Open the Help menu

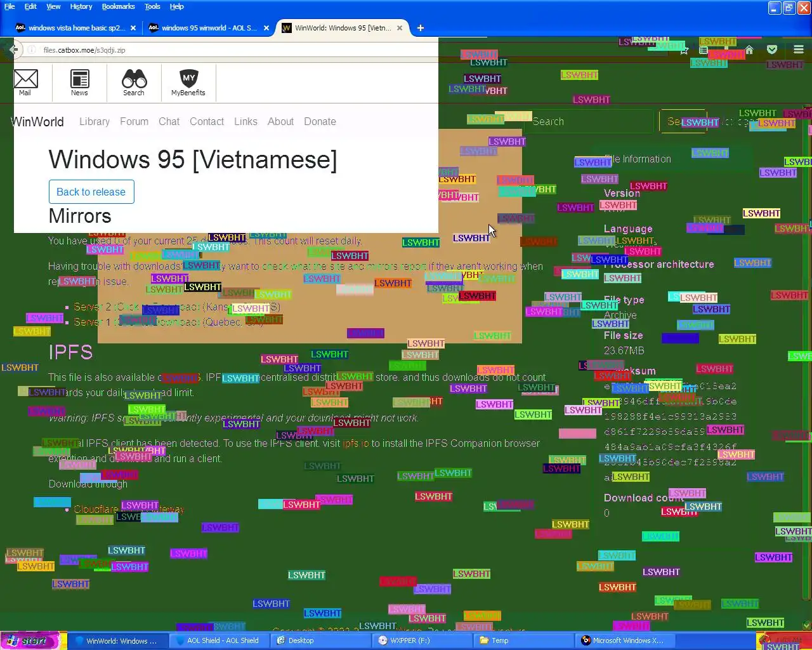(x=177, y=6)
